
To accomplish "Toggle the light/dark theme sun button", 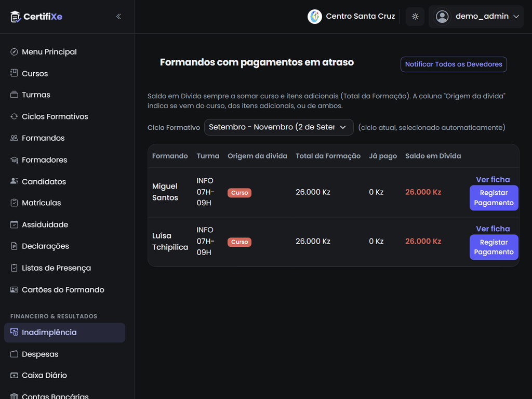I will tap(415, 16).
